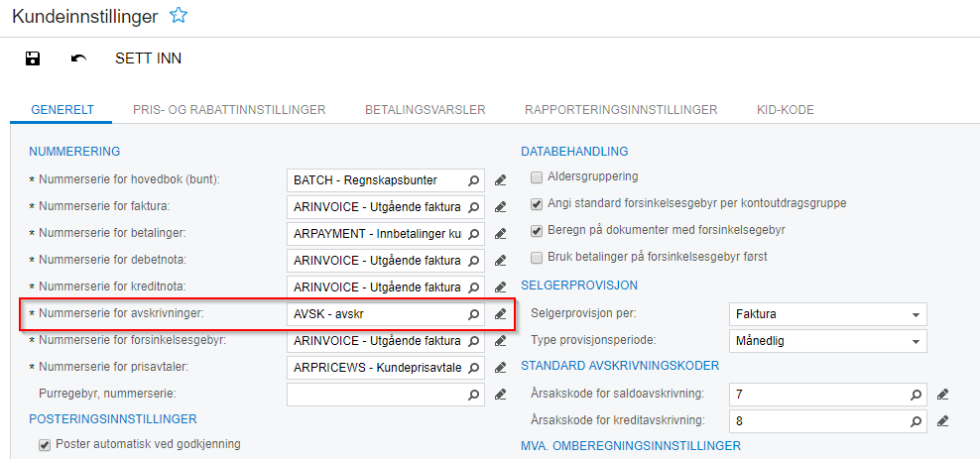Edit nummerserie for prisavtaler pencil
This screenshot has width=980, height=459.
click(x=500, y=367)
